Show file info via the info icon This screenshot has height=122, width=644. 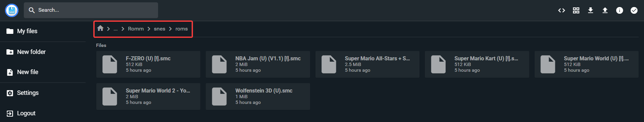[x=620, y=10]
